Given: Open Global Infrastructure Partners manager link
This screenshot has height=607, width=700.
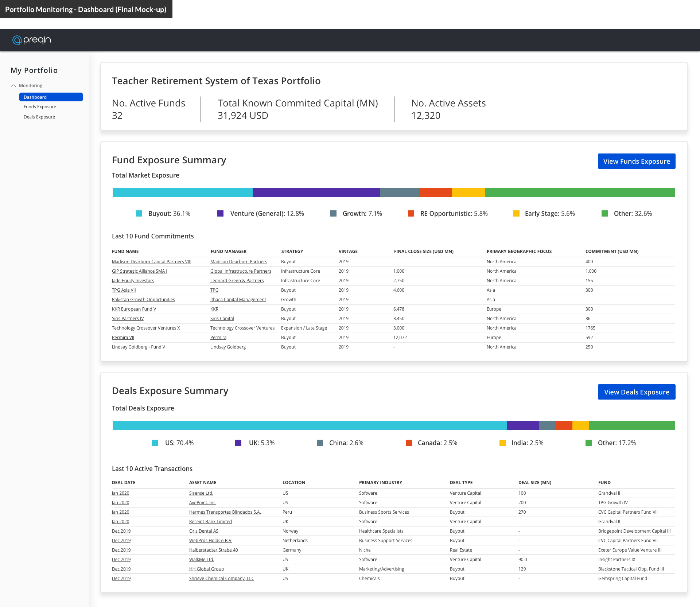Looking at the screenshot, I should [x=241, y=271].
